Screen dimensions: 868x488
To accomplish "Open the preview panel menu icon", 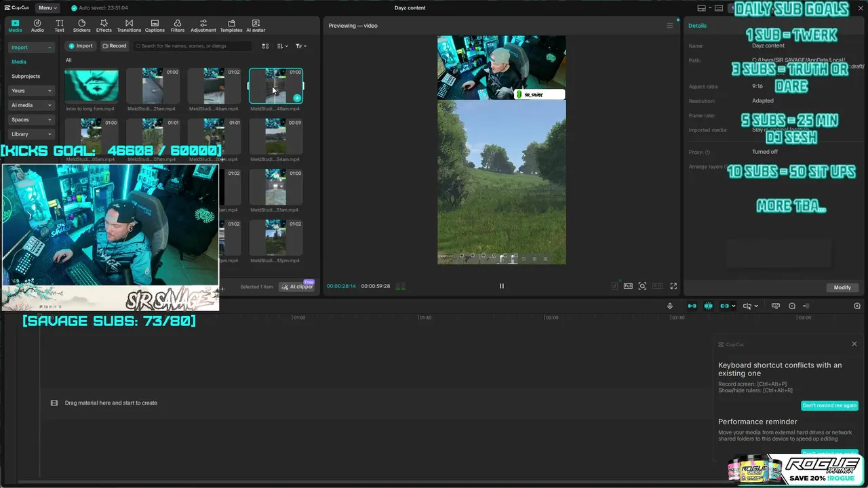I will (x=670, y=26).
